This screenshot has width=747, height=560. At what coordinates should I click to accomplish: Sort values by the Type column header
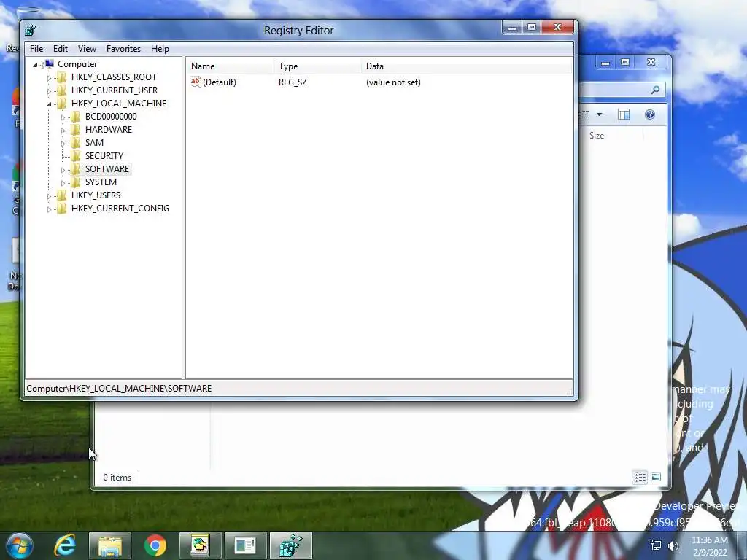coord(318,66)
